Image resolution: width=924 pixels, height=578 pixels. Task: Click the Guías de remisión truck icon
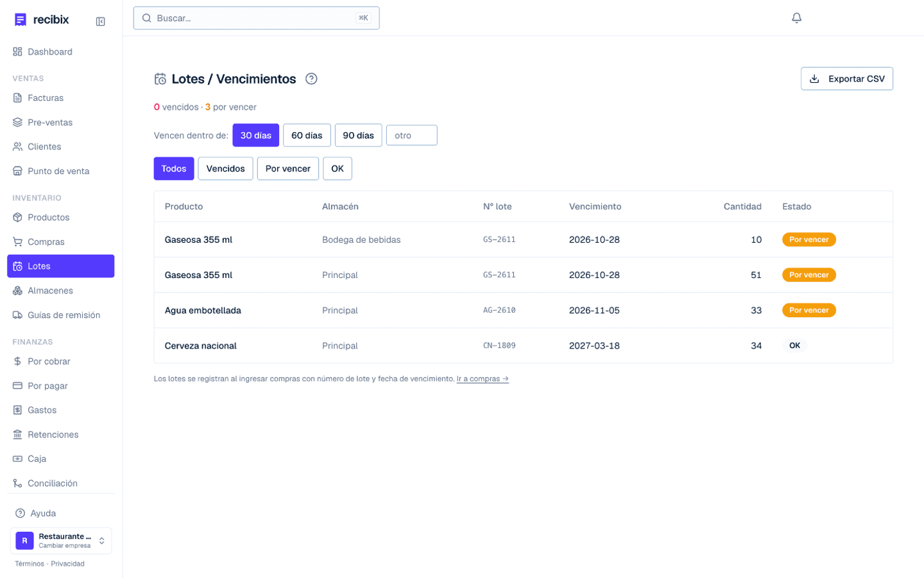point(17,315)
